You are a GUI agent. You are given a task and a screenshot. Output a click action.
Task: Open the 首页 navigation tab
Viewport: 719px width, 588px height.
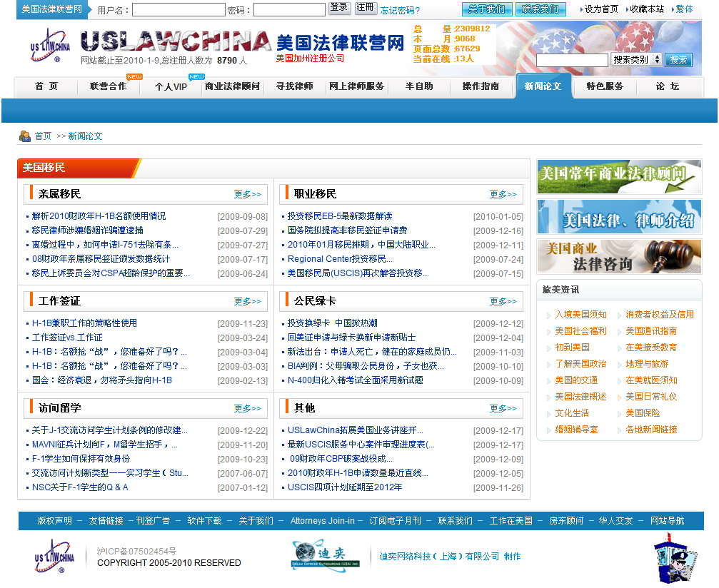click(x=46, y=86)
